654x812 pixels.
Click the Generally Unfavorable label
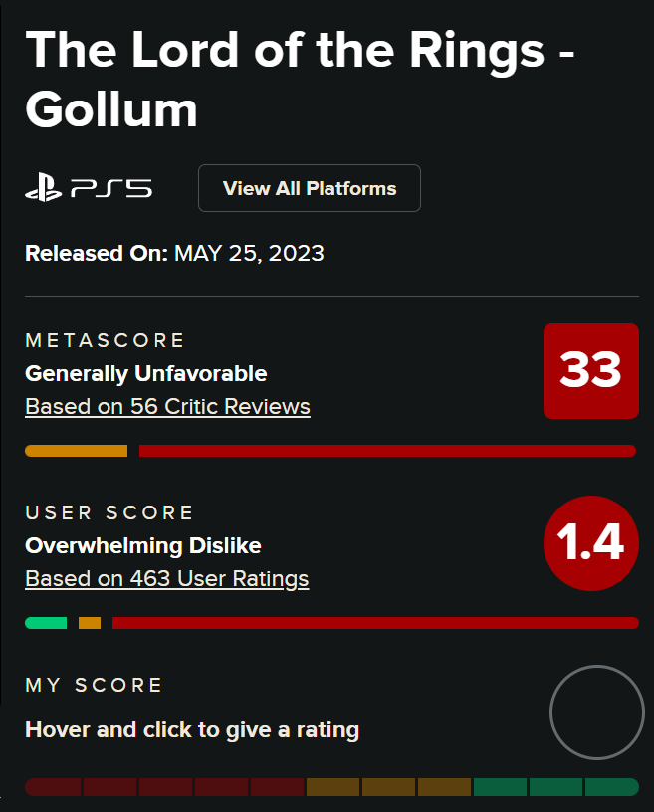click(145, 374)
